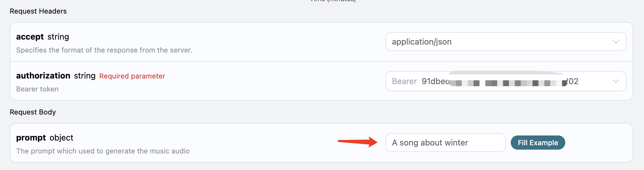Click the red 'Required parameter' label
644x170 pixels.
132,76
